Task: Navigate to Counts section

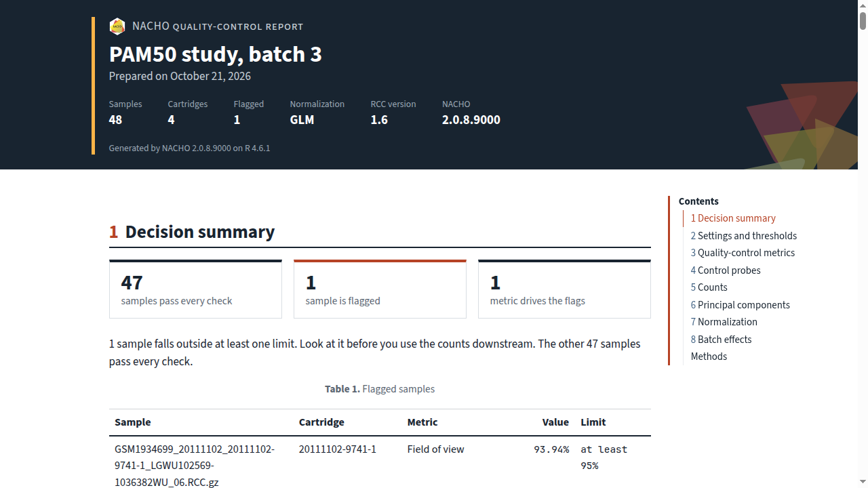Action: (x=709, y=287)
